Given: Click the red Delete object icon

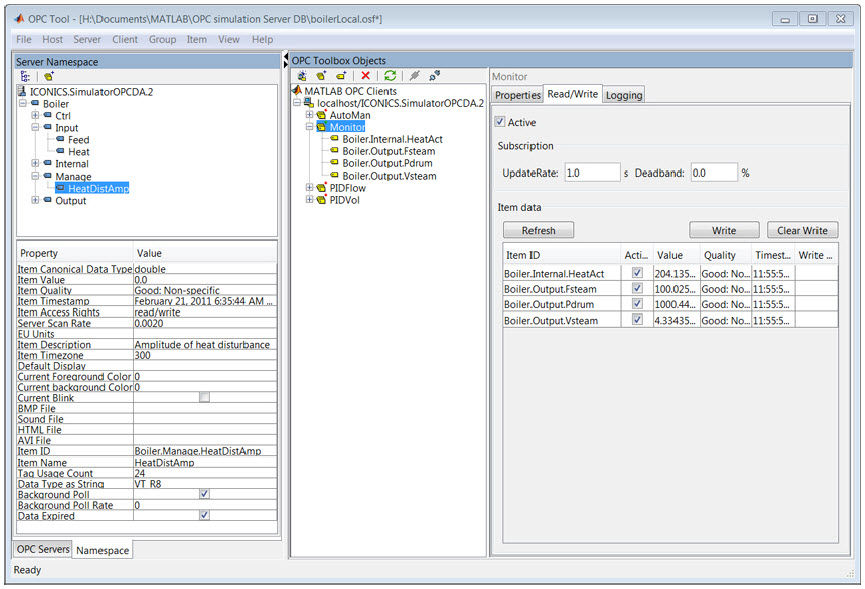Looking at the screenshot, I should 366,75.
